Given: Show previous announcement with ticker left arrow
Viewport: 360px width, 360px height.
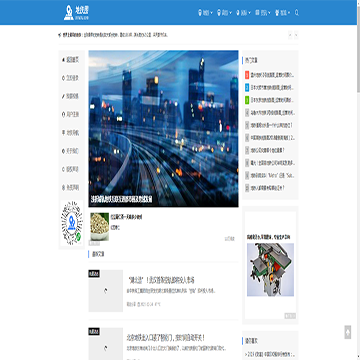Looking at the screenshot, I should pos(290,35).
